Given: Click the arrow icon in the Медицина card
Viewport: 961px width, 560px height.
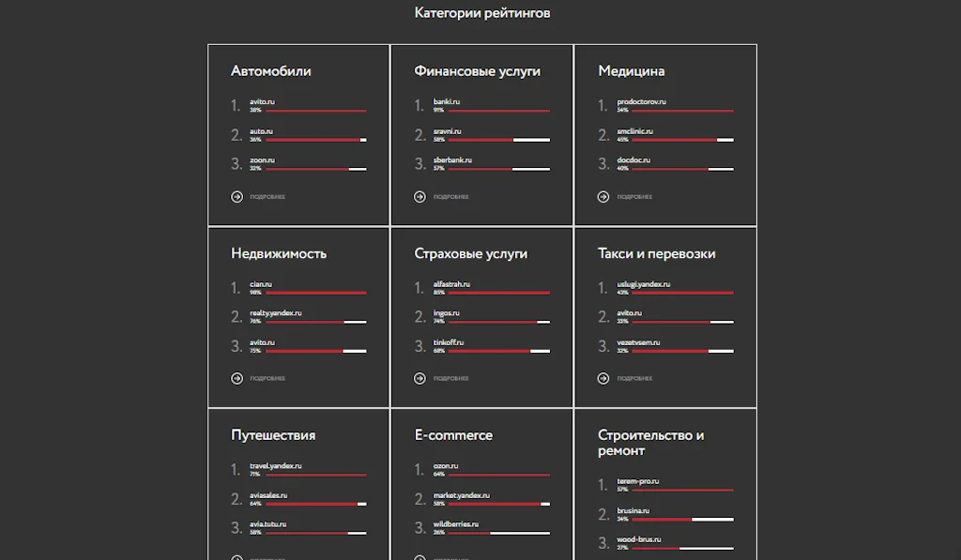Looking at the screenshot, I should tap(603, 196).
